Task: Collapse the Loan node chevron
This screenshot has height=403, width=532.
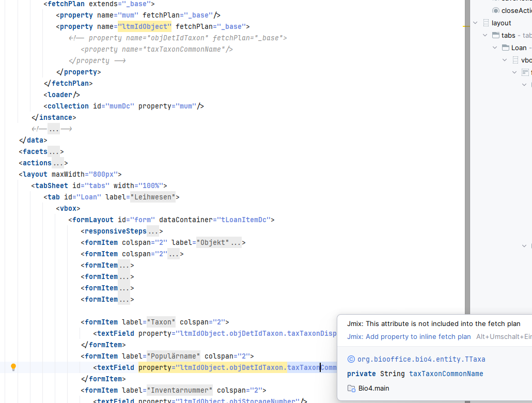Action: tap(495, 48)
